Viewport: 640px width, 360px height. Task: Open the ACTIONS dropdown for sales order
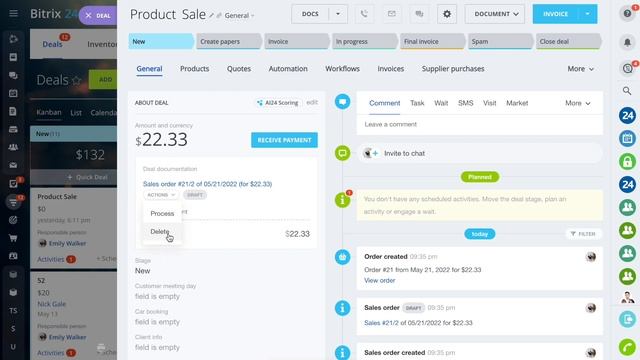(x=161, y=195)
